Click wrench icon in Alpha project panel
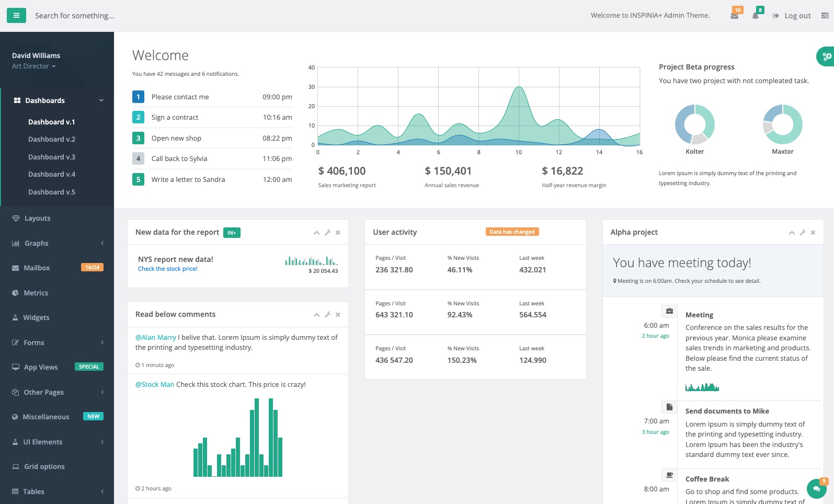 click(x=803, y=233)
